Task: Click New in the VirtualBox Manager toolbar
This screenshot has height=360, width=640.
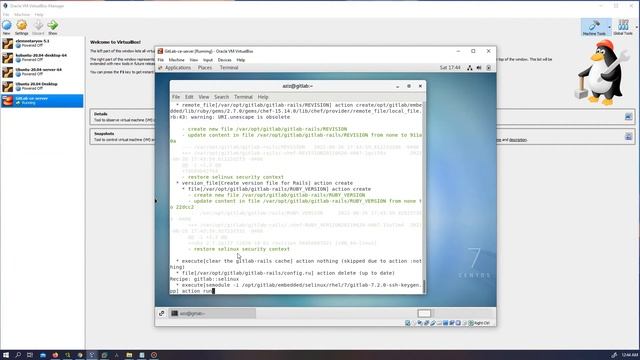Action: coord(7,27)
